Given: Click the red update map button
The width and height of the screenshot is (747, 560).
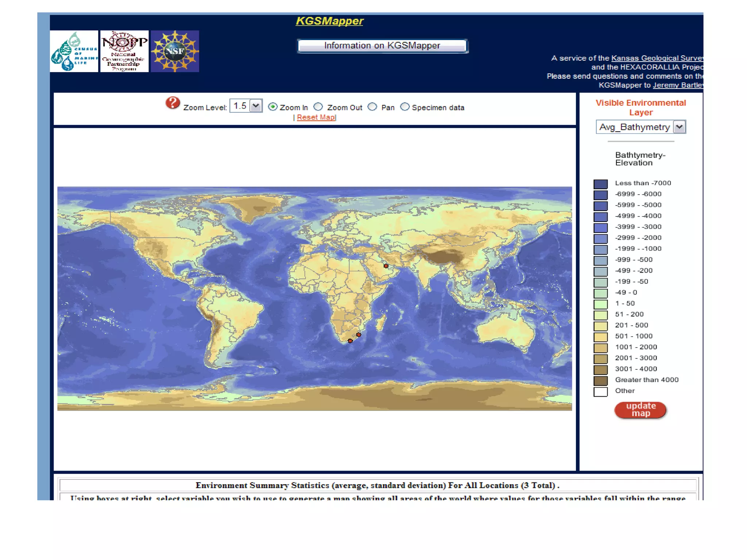Looking at the screenshot, I should point(640,410).
